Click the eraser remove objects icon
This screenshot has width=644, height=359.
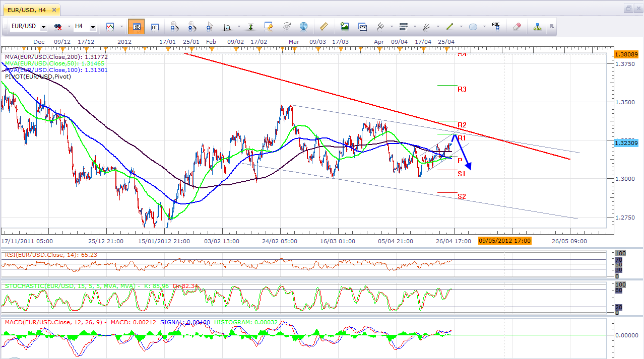click(x=517, y=27)
